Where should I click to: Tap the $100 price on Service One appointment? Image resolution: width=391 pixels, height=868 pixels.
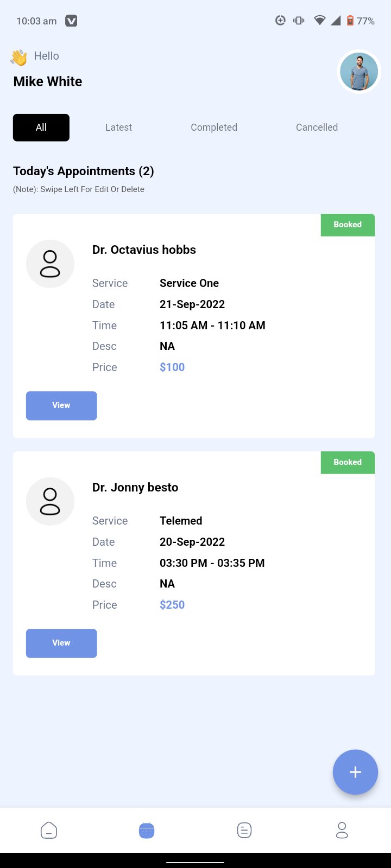pos(172,367)
